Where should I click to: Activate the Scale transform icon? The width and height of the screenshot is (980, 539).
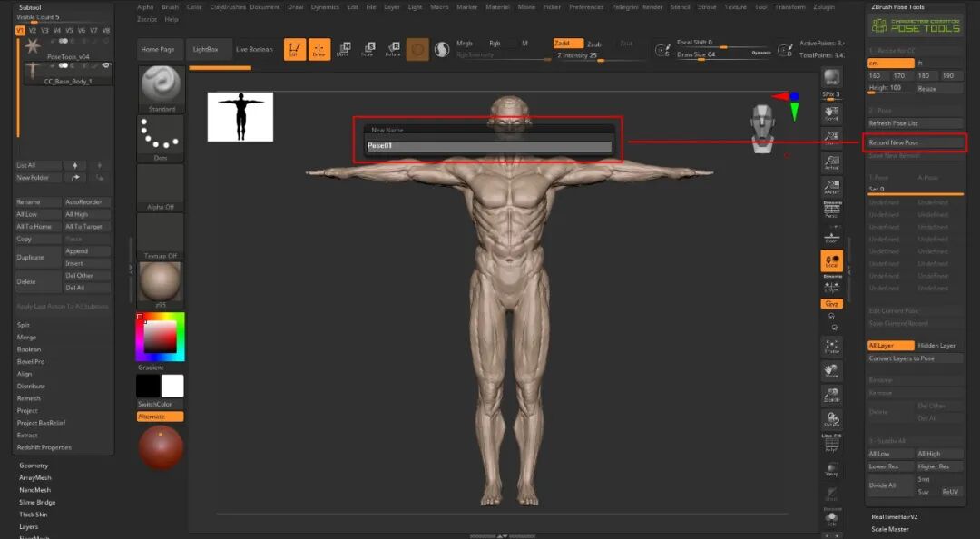pos(367,49)
